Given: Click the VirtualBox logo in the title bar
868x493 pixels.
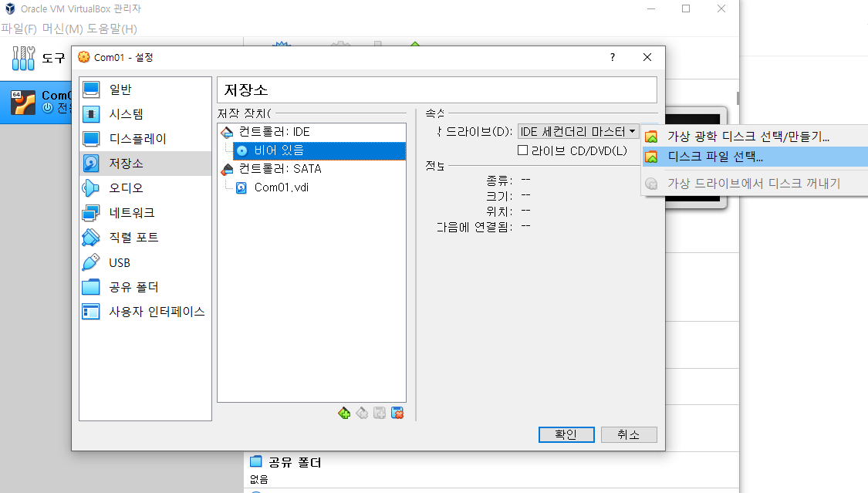Looking at the screenshot, I should click(x=10, y=8).
